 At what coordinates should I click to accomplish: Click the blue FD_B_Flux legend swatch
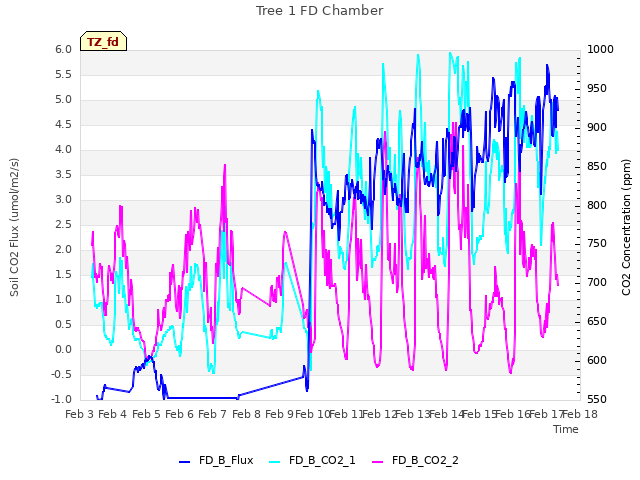[x=184, y=462]
